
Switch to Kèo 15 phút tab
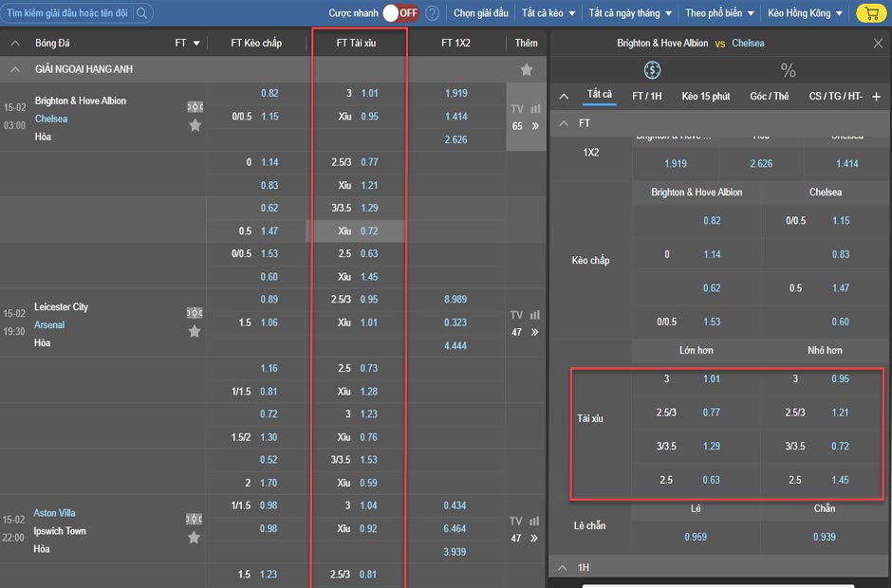pyautogui.click(x=705, y=96)
